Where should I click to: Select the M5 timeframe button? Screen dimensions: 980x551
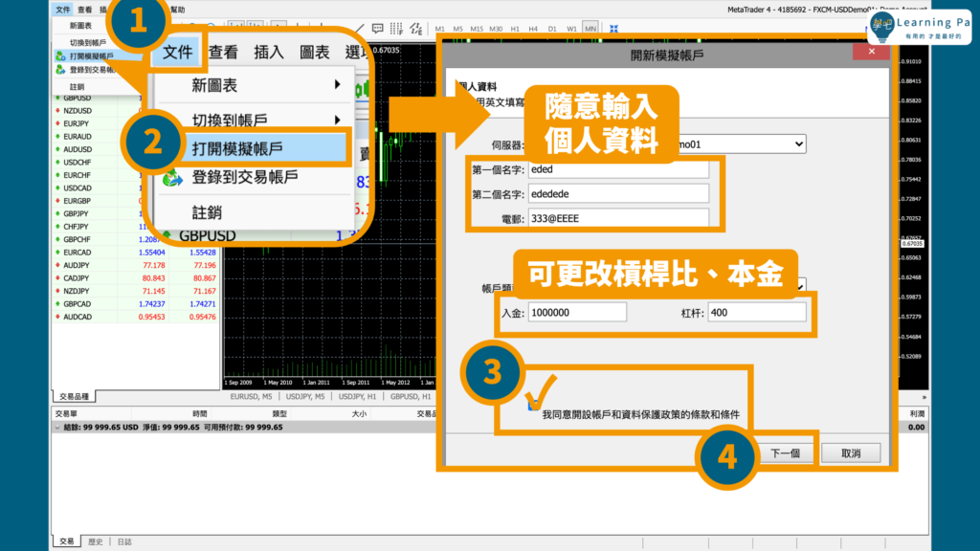pos(458,29)
